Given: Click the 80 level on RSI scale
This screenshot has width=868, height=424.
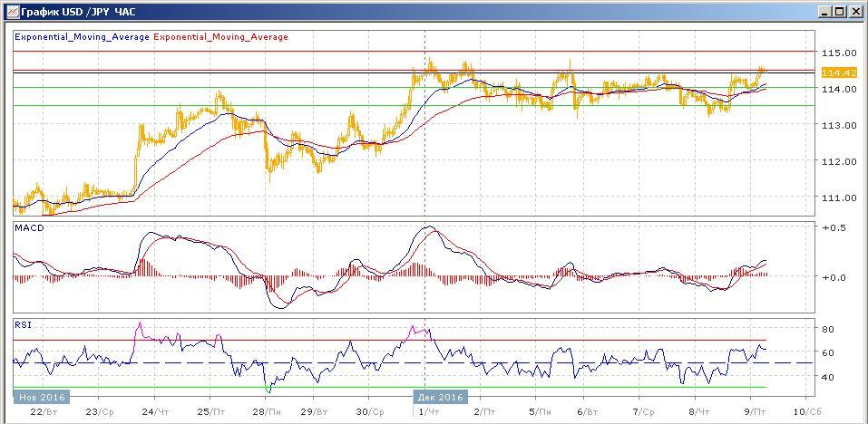Looking at the screenshot, I should tap(827, 328).
